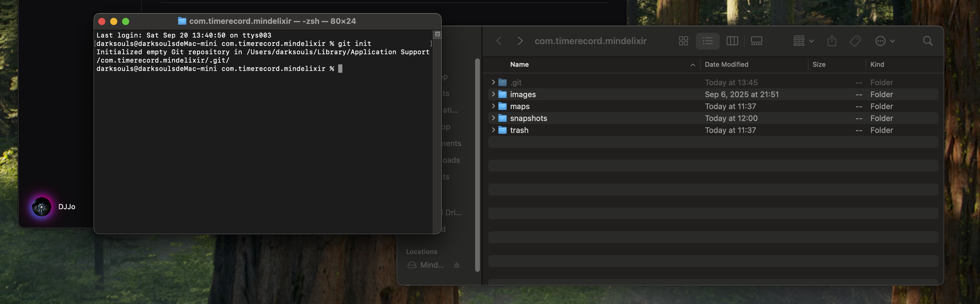Viewport: 980px width, 304px height.
Task: Click 'Today at 12:00' date cell
Action: tap(731, 118)
